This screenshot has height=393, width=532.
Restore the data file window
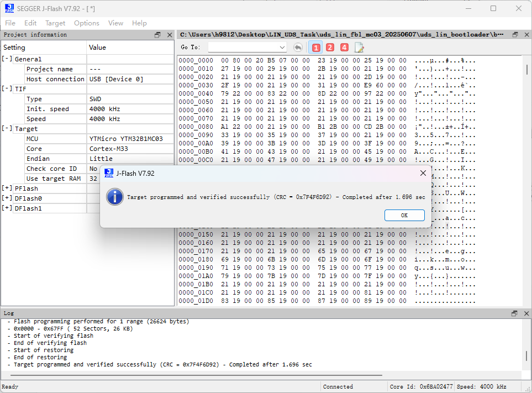[515, 35]
